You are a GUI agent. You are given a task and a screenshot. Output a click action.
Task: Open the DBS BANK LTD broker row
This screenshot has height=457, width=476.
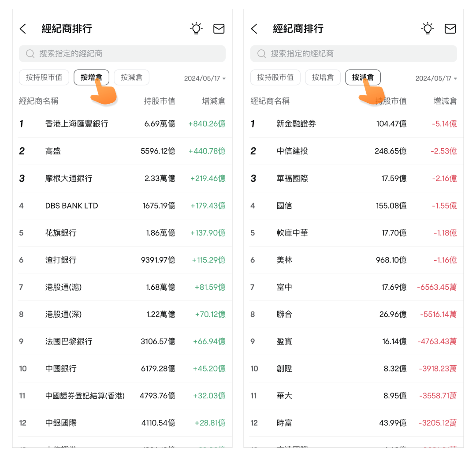coord(122,206)
